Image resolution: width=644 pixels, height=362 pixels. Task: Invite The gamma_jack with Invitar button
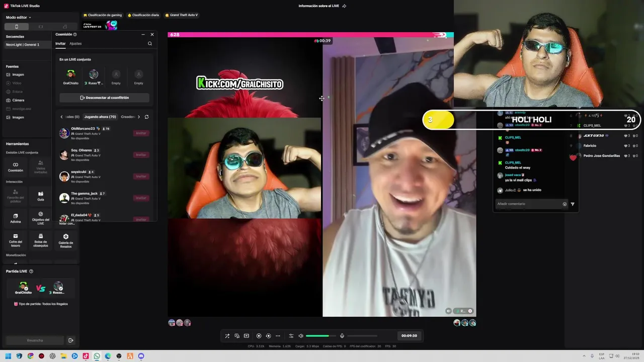coord(141,198)
